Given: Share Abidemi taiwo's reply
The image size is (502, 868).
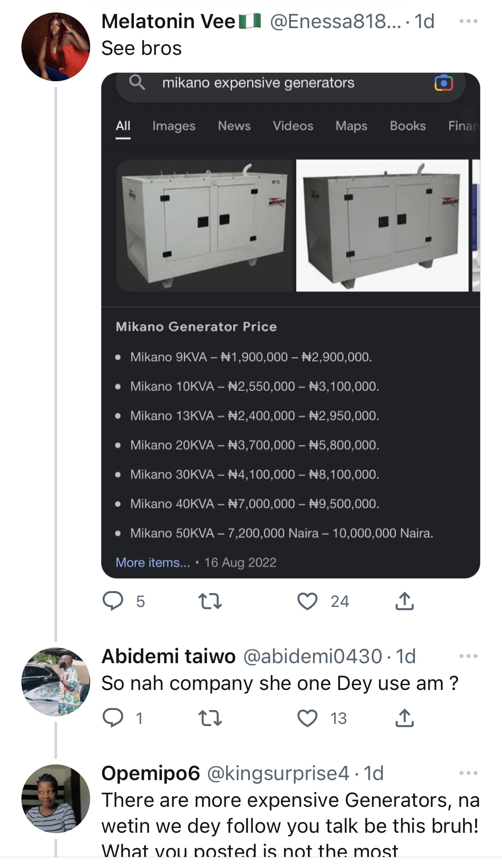Looking at the screenshot, I should tap(404, 718).
